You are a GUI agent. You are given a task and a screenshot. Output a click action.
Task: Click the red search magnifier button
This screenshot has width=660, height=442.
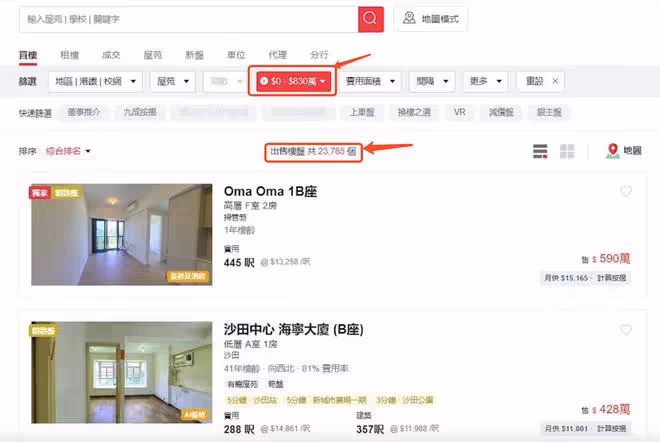click(370, 19)
